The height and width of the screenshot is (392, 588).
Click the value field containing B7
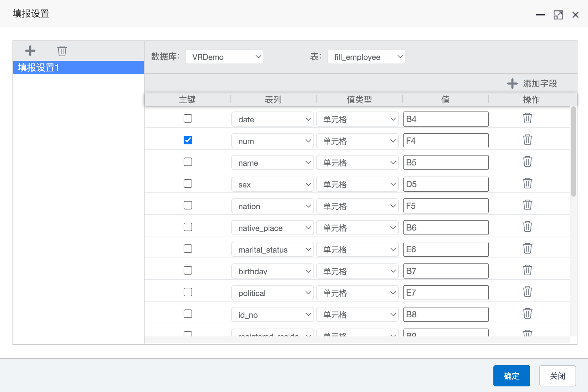point(446,271)
